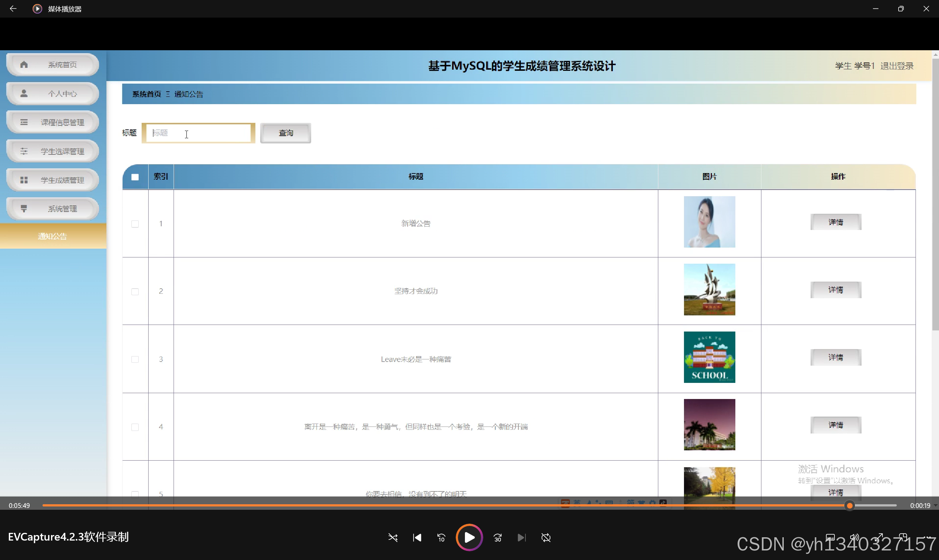Tick the checkbox for row 1
939x560 pixels.
[x=135, y=224]
